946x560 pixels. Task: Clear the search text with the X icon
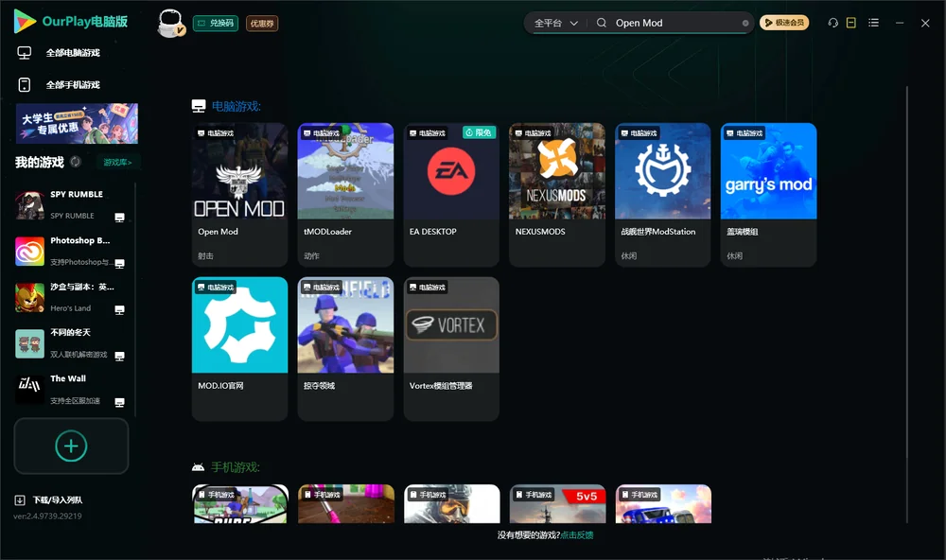[745, 24]
